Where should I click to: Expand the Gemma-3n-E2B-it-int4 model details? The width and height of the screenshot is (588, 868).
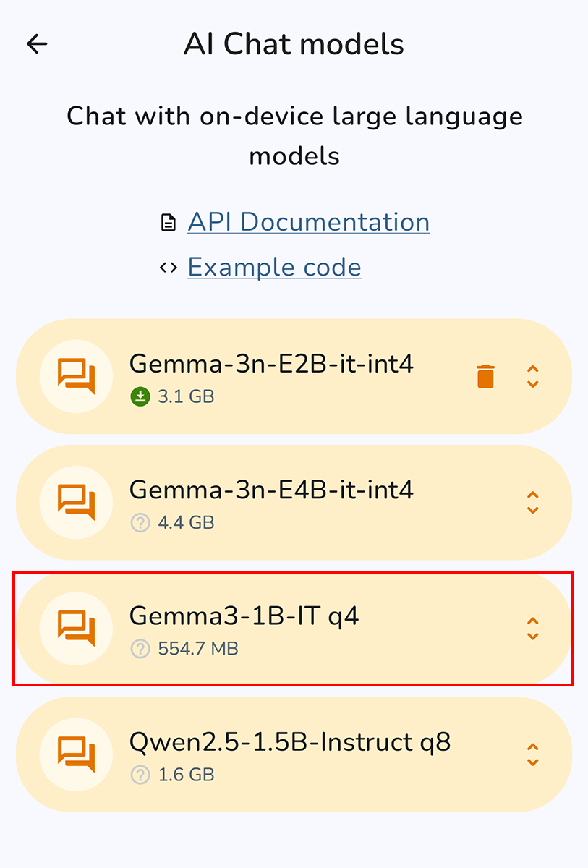click(533, 377)
